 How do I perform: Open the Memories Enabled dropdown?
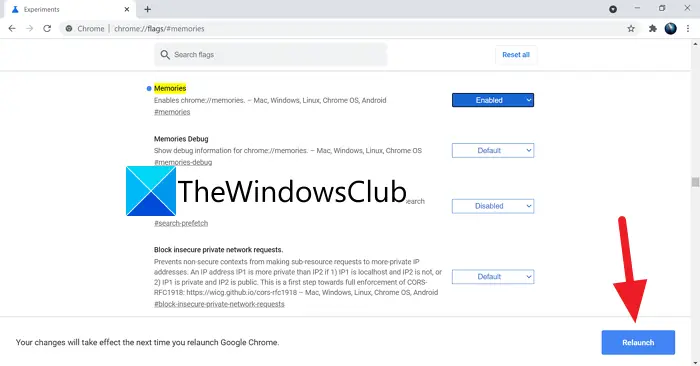tap(492, 100)
